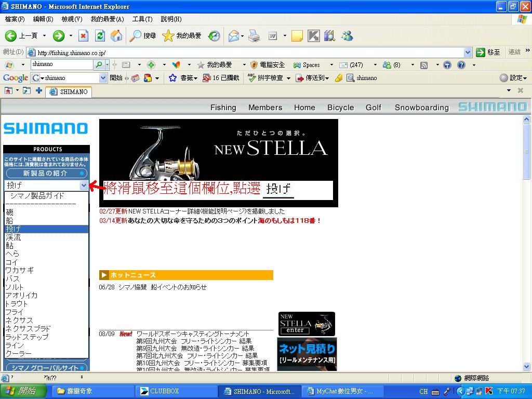Click the IE Back arrow button

[10, 36]
